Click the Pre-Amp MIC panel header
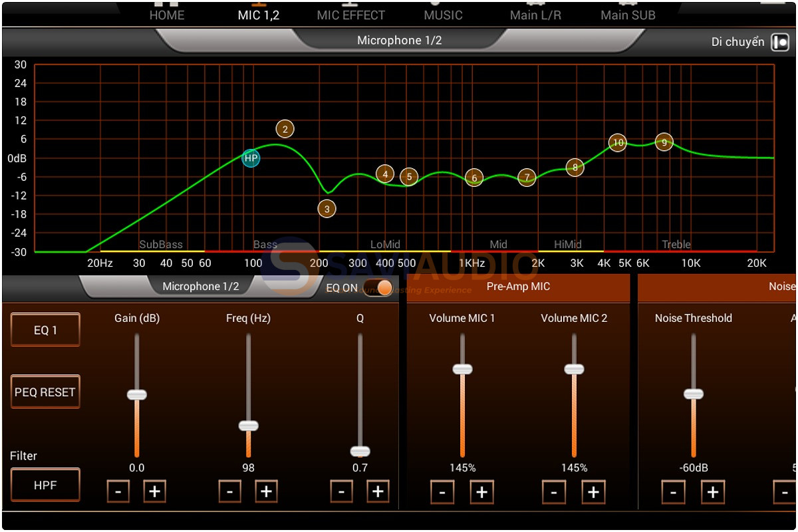Image resolution: width=798 pixels, height=532 pixels. (x=519, y=287)
